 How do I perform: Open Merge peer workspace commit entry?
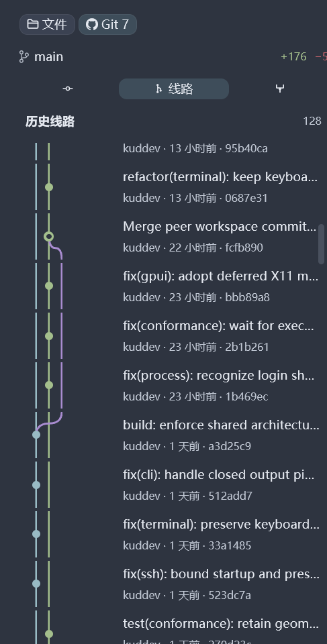[220, 237]
